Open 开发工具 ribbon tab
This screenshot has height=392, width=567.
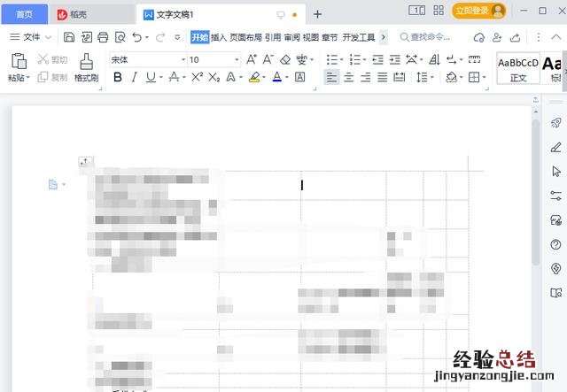click(358, 37)
